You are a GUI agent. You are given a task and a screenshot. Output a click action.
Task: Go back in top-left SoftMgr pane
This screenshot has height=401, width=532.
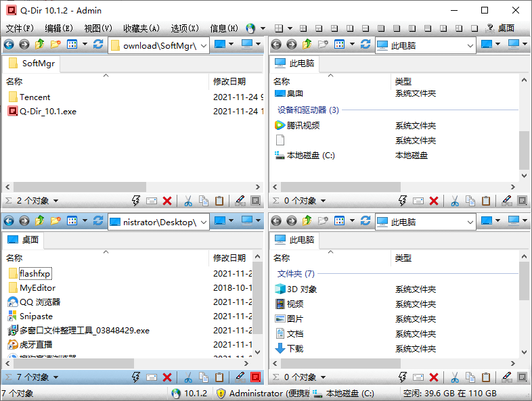click(x=9, y=45)
